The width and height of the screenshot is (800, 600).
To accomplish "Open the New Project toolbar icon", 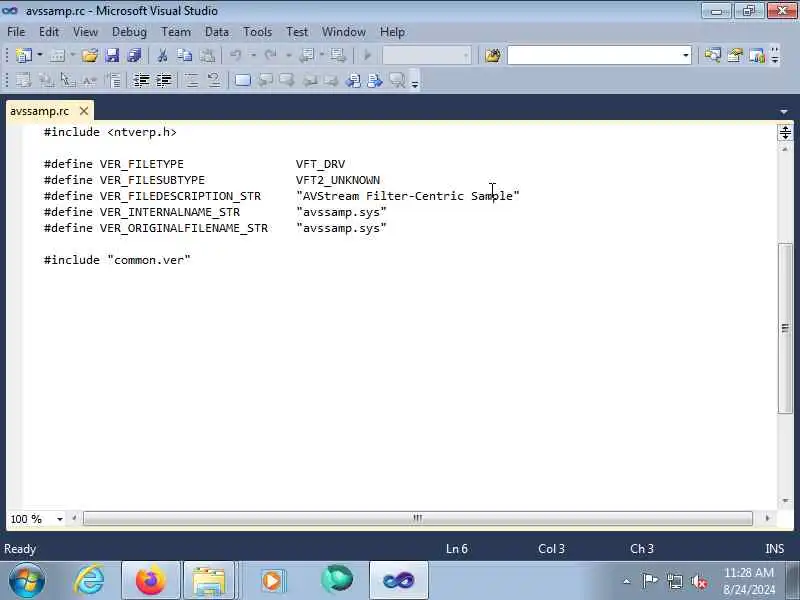I will coord(23,55).
